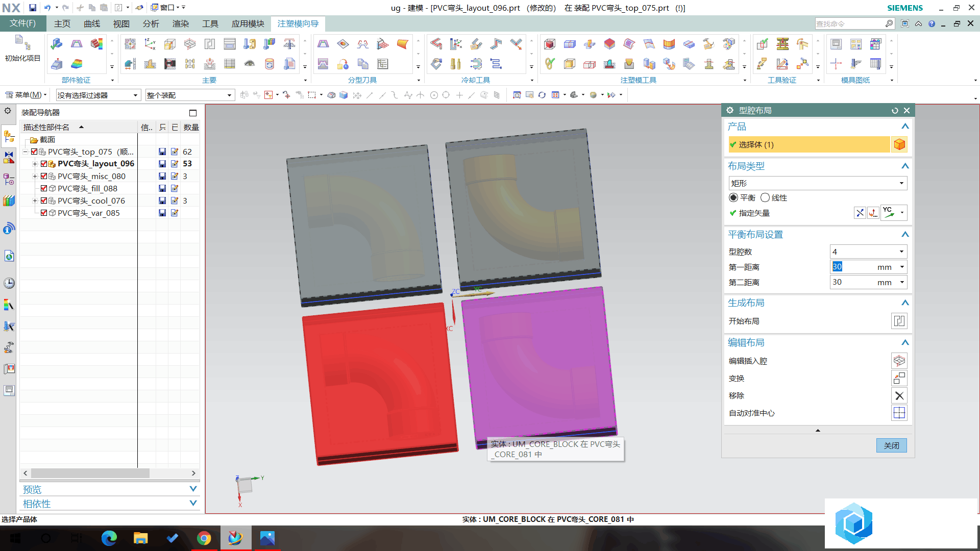This screenshot has width=980, height=551.
Task: Toggle checkbox for PVC弯头_var_085
Action: (44, 213)
